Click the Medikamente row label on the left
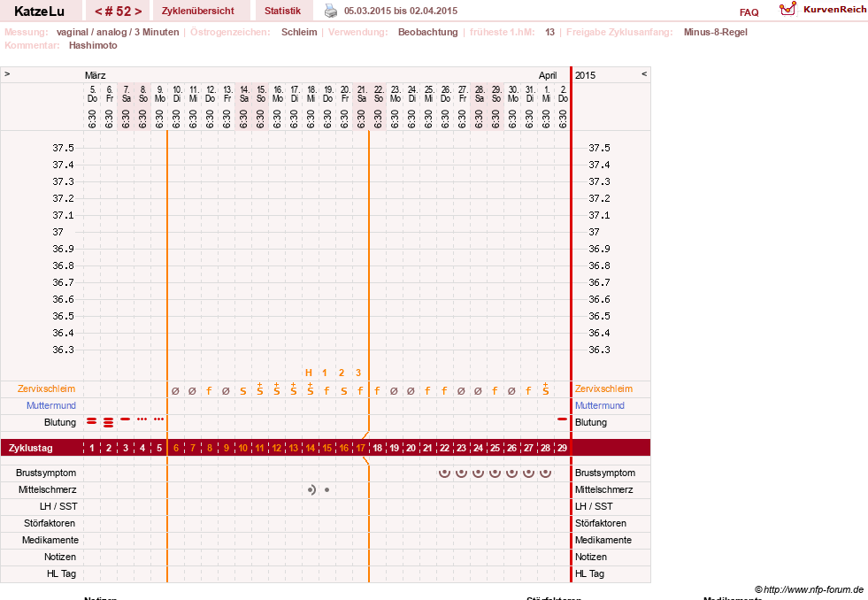The image size is (868, 600). pyautogui.click(x=50, y=540)
